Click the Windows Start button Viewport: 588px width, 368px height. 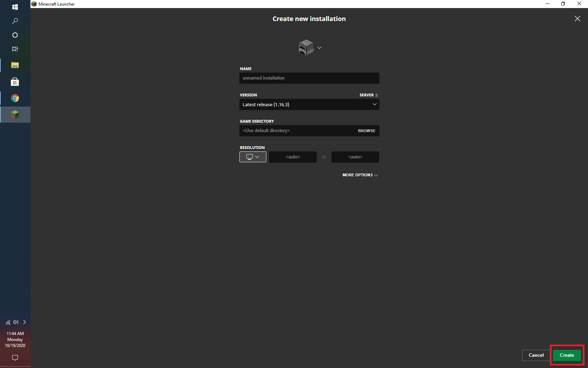[x=15, y=7]
